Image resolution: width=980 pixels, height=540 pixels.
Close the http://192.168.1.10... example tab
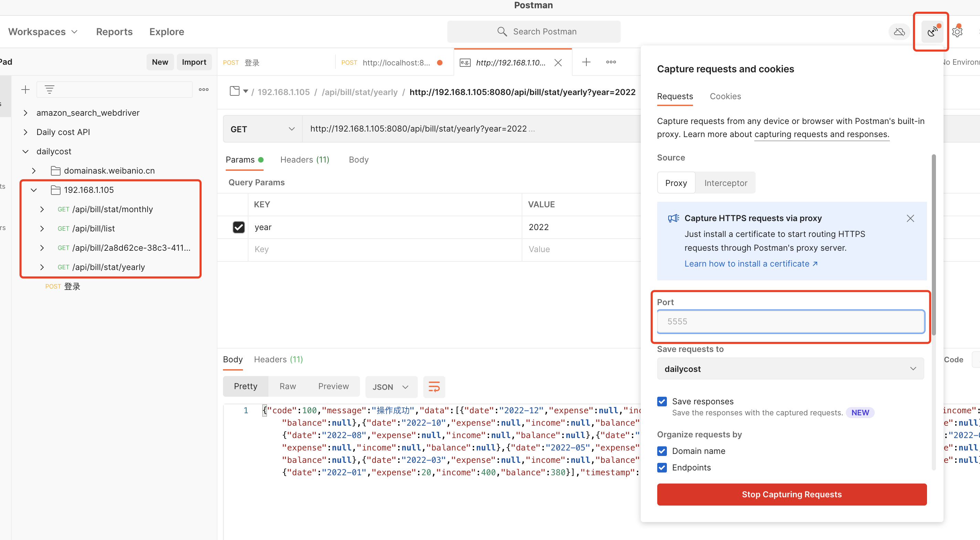click(x=558, y=62)
